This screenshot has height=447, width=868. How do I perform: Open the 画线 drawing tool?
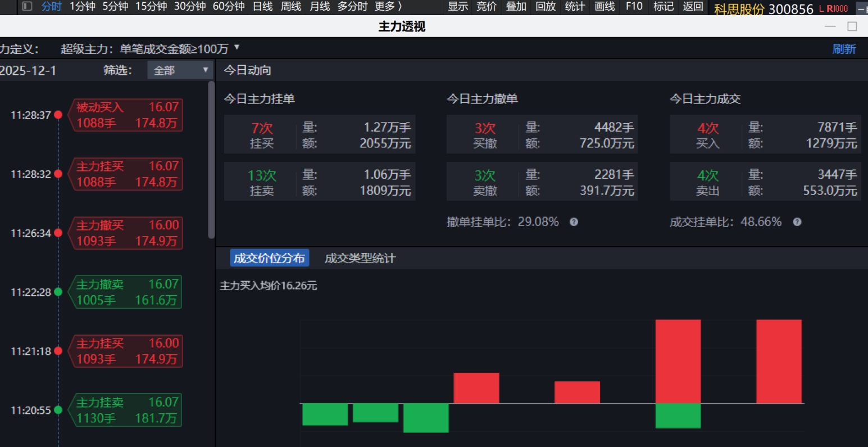click(605, 7)
